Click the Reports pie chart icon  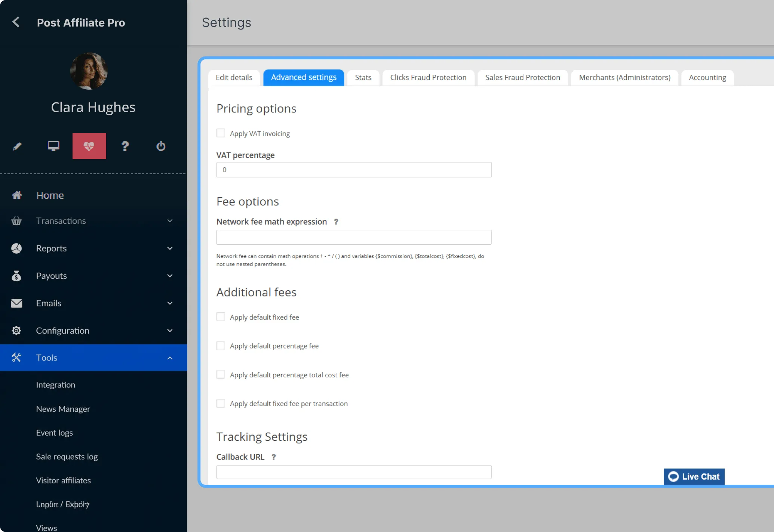click(x=16, y=248)
